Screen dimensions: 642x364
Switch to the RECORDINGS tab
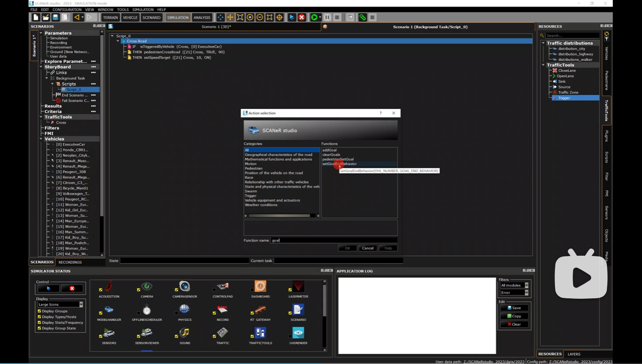(x=70, y=262)
